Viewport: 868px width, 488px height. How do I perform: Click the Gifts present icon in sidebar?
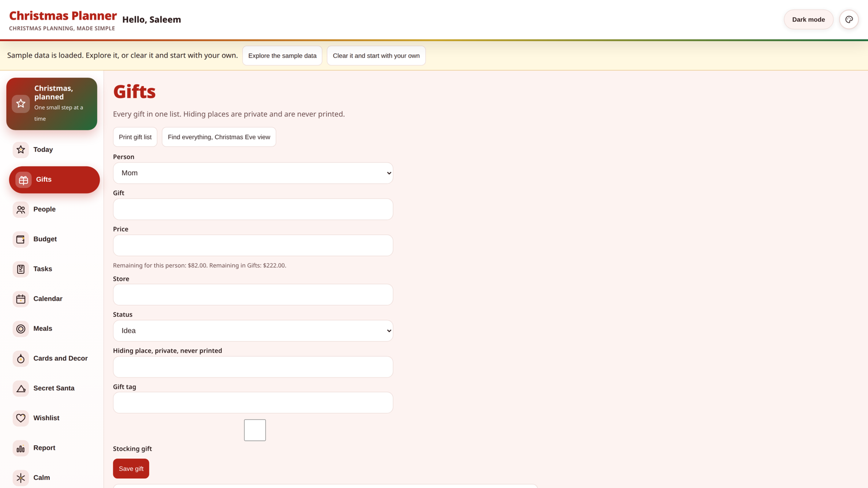point(23,180)
